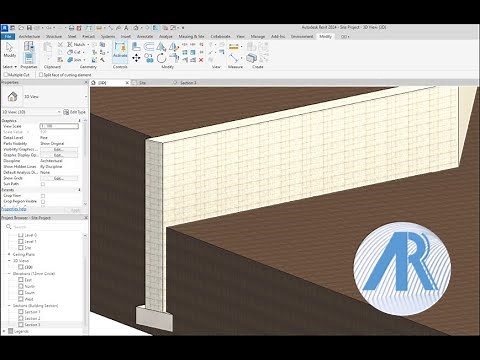Screen dimensions: 480x360
Task: Click Edit button for Show Grids
Action: coord(59,178)
